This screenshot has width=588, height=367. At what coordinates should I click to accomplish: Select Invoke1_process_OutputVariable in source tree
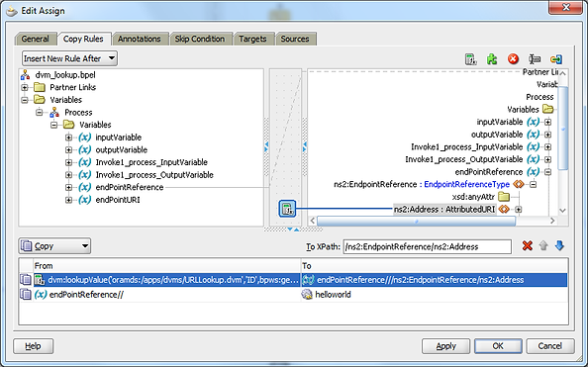154,175
